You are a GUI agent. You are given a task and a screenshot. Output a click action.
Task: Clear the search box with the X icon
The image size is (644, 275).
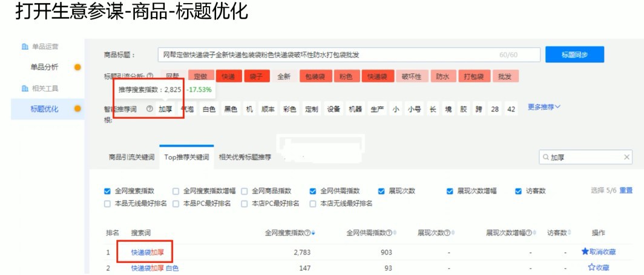[628, 157]
